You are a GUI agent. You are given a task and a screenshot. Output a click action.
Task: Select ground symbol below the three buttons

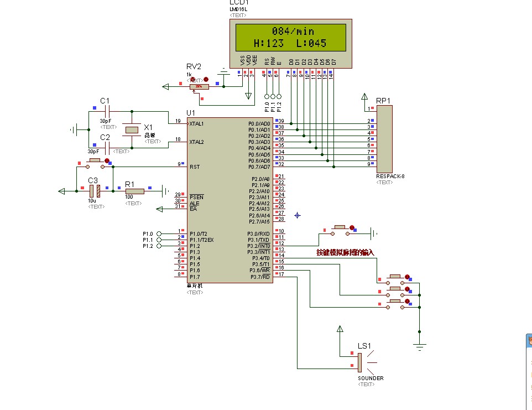click(420, 346)
